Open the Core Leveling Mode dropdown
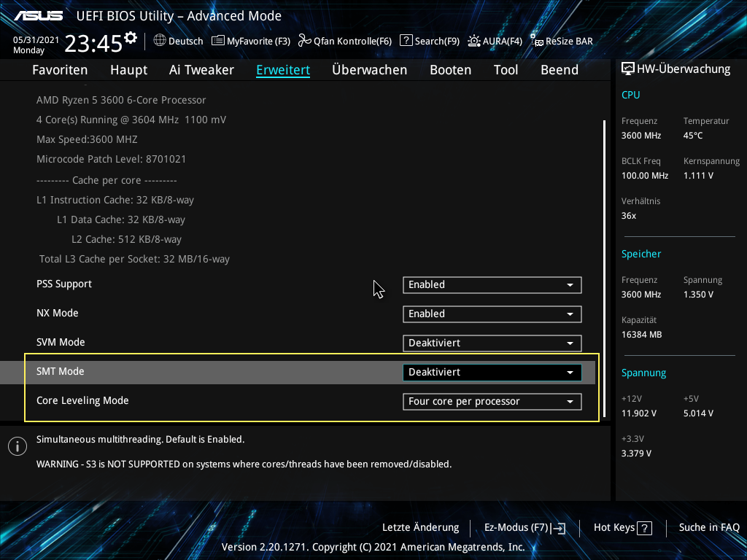747x560 pixels. (492, 401)
